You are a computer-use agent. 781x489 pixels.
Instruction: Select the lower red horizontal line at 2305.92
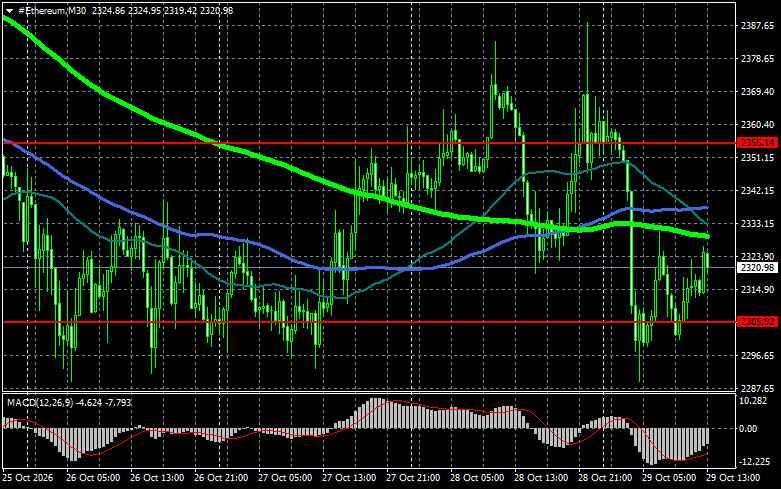369,322
